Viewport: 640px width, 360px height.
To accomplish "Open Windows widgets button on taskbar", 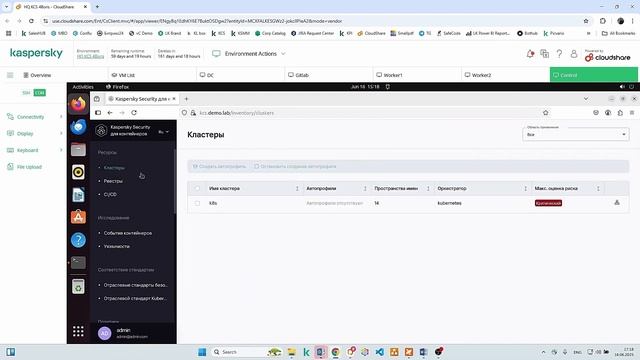I will click(x=11, y=352).
